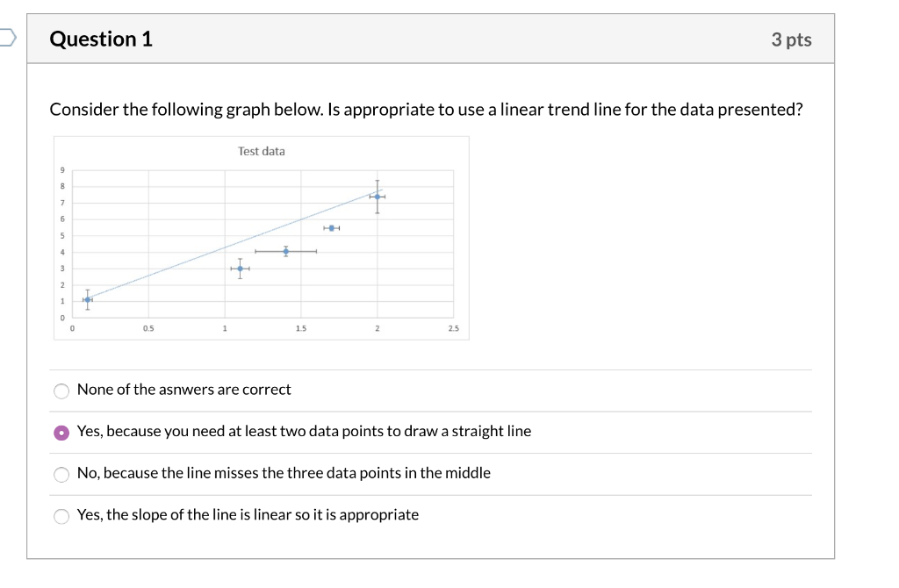Click the "Question 1" heading
This screenshot has height=588, width=899.
click(101, 39)
